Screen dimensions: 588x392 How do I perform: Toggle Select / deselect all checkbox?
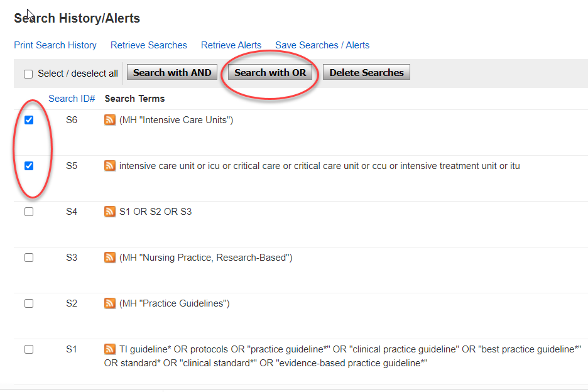(x=28, y=74)
